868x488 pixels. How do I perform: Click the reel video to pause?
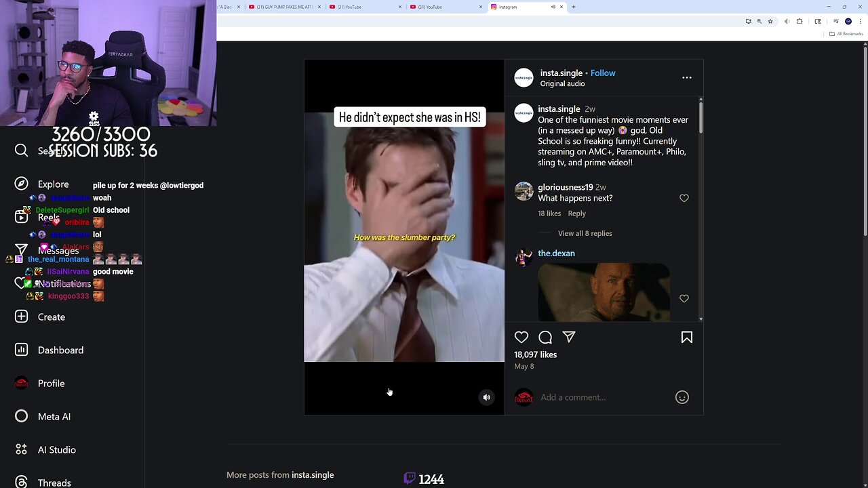[404, 237]
